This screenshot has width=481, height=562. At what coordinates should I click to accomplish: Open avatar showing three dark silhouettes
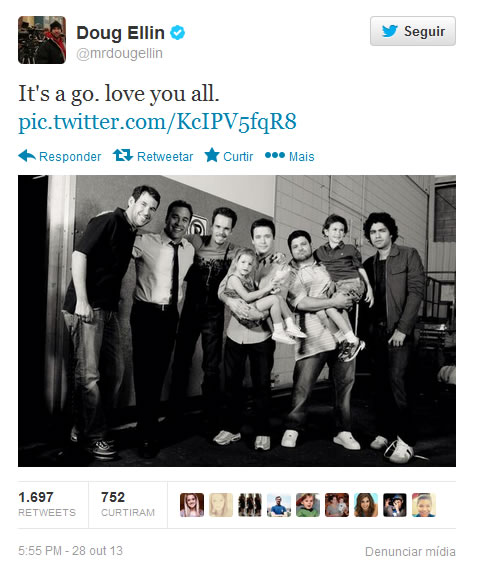point(250,505)
